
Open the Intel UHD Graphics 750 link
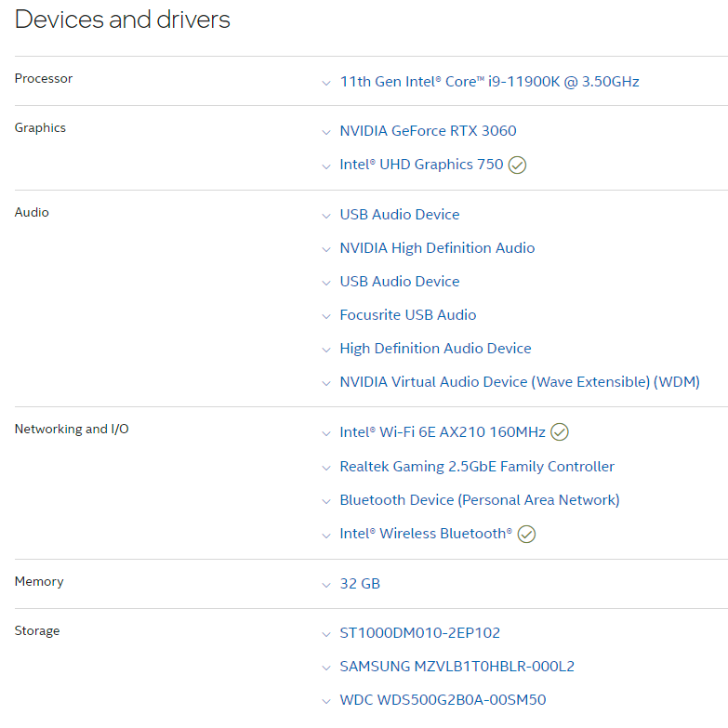421,165
